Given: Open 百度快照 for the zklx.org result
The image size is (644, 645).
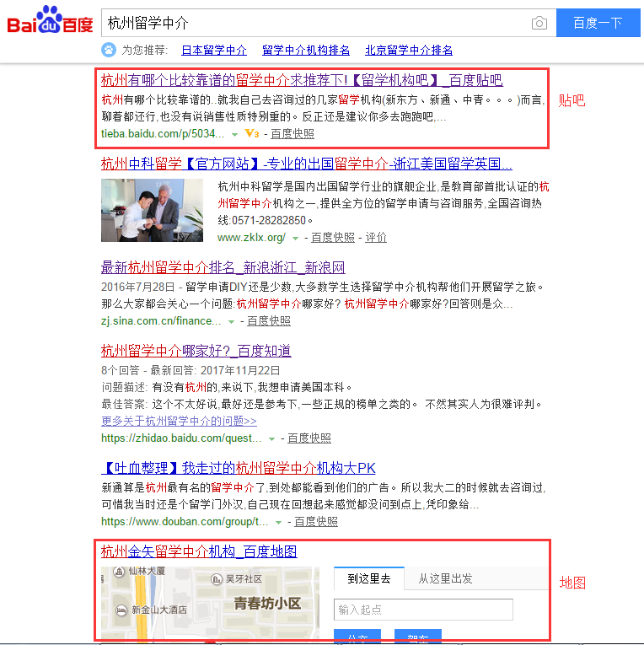Looking at the screenshot, I should [333, 238].
